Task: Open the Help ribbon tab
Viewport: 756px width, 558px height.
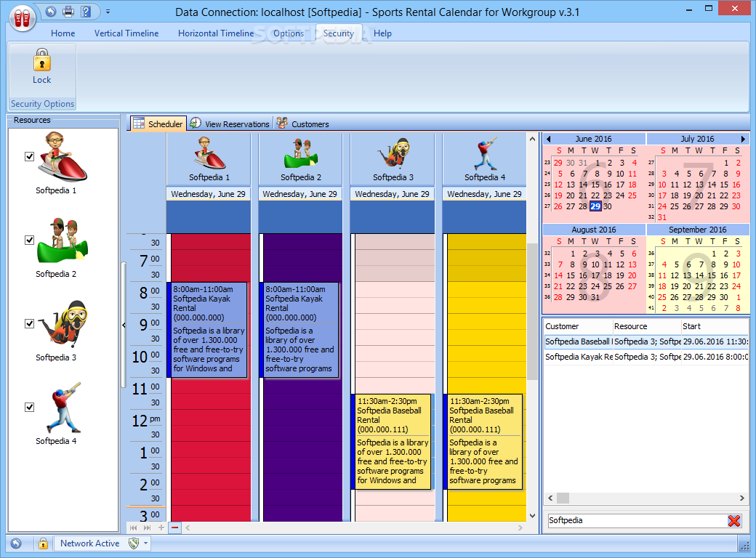Action: [382, 33]
